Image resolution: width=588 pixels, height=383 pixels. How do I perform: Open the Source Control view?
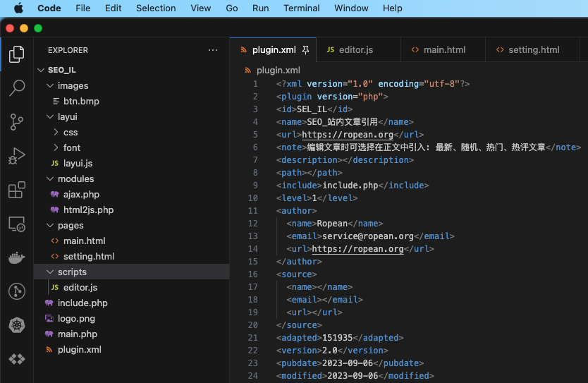17,122
